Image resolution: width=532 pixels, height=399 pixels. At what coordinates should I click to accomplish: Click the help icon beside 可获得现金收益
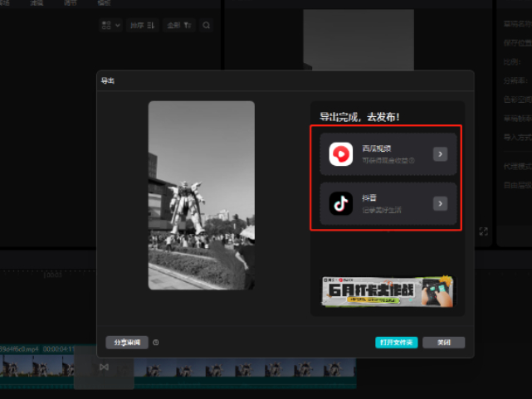[412, 160]
